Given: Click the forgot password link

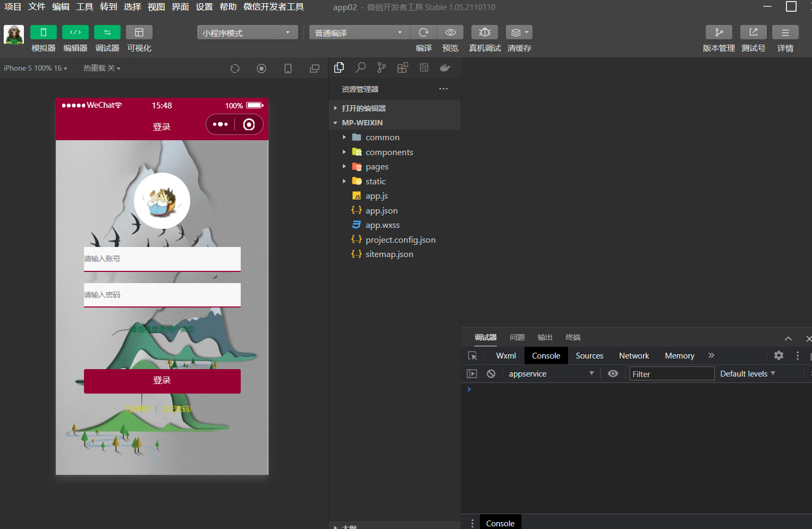Looking at the screenshot, I should 177,409.
